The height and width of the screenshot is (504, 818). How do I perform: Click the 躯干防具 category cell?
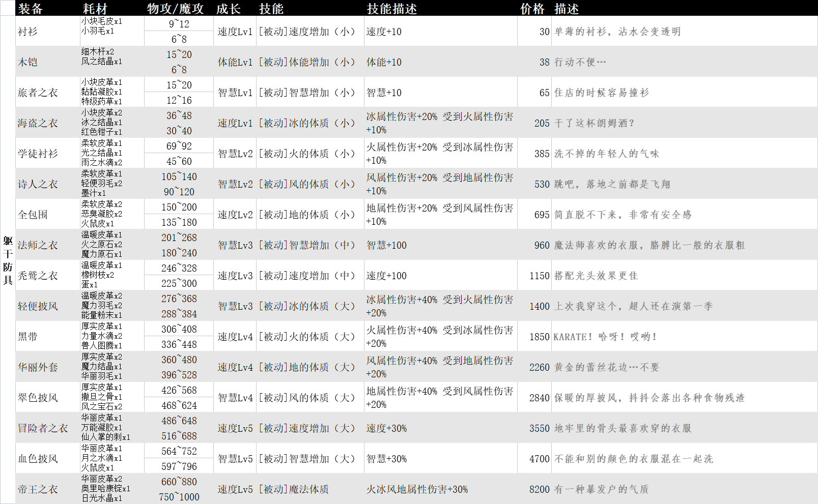[8, 260]
